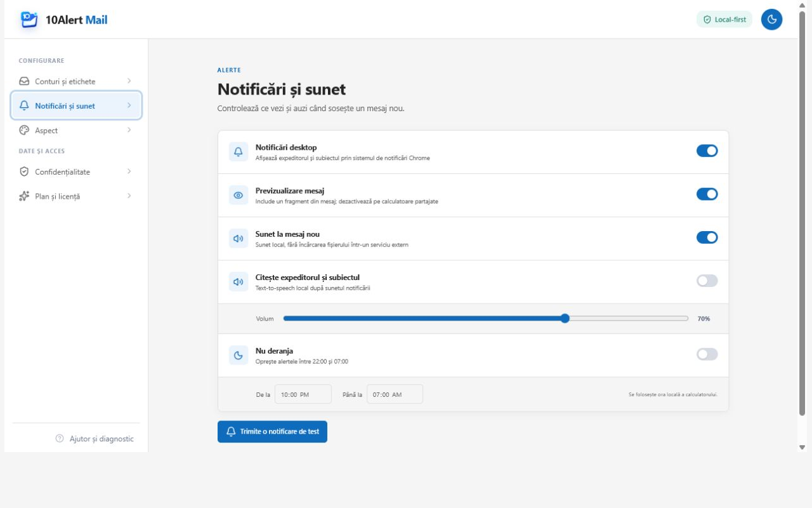Click the scrollbar up arrow
812x508 pixels.
(x=802, y=5)
